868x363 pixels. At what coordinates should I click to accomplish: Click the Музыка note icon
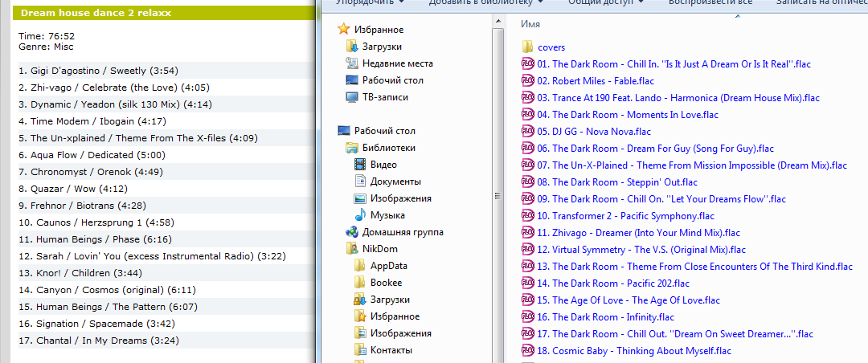coord(360,215)
